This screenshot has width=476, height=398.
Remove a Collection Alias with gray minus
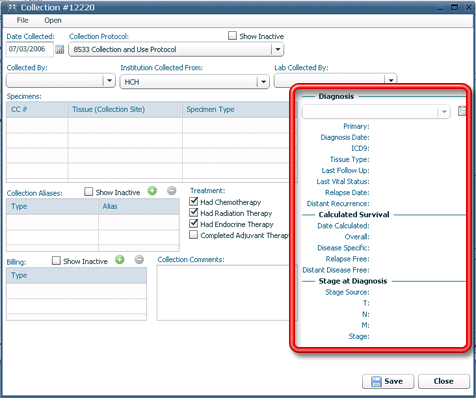coord(172,191)
